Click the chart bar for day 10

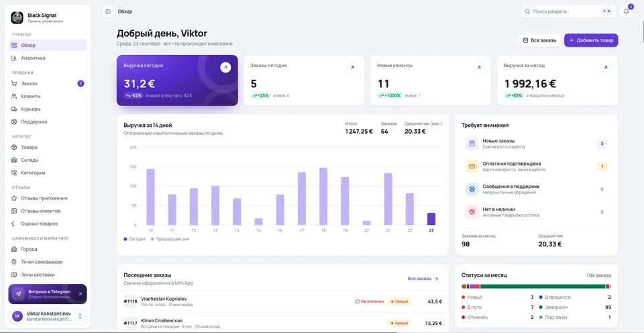tap(150, 197)
